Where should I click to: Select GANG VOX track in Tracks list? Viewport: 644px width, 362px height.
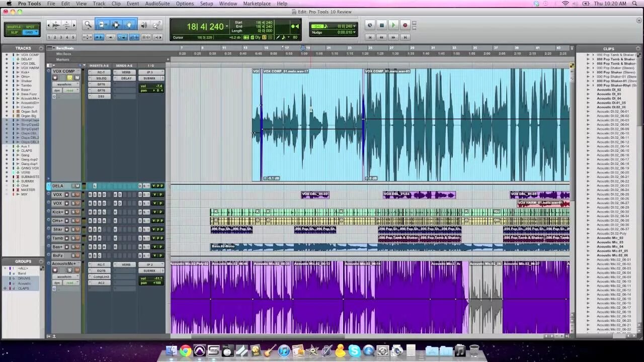[30, 168]
